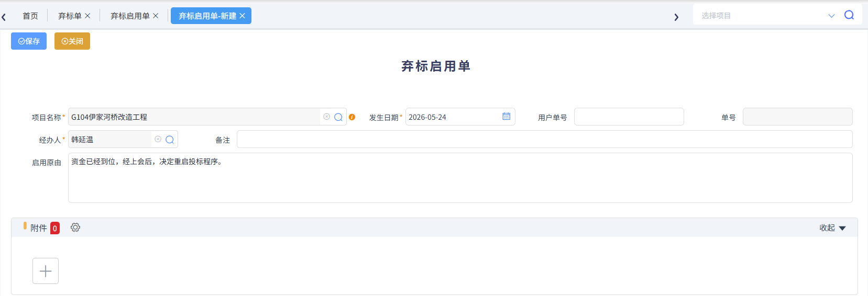Viewport: 868px width, 296px height.
Task: Click the 附件 section label
Action: coord(39,228)
